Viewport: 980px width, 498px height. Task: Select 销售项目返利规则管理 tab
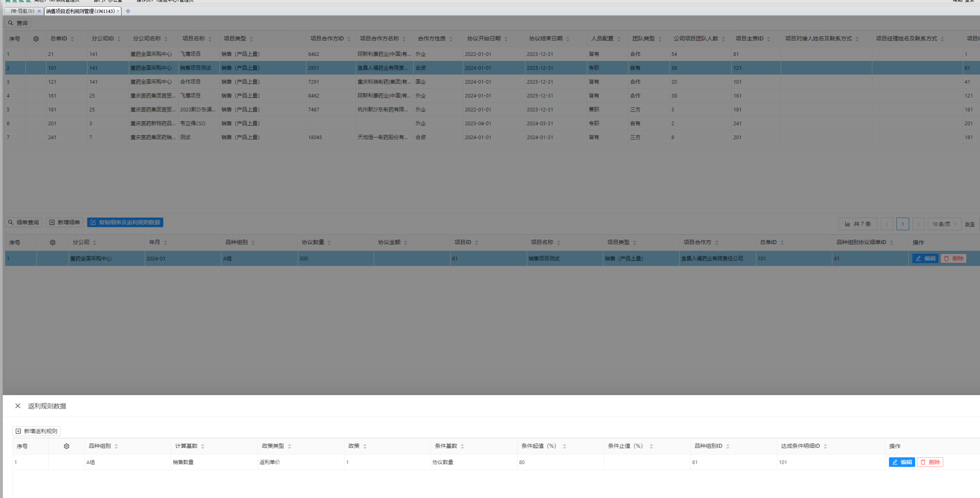(x=80, y=11)
